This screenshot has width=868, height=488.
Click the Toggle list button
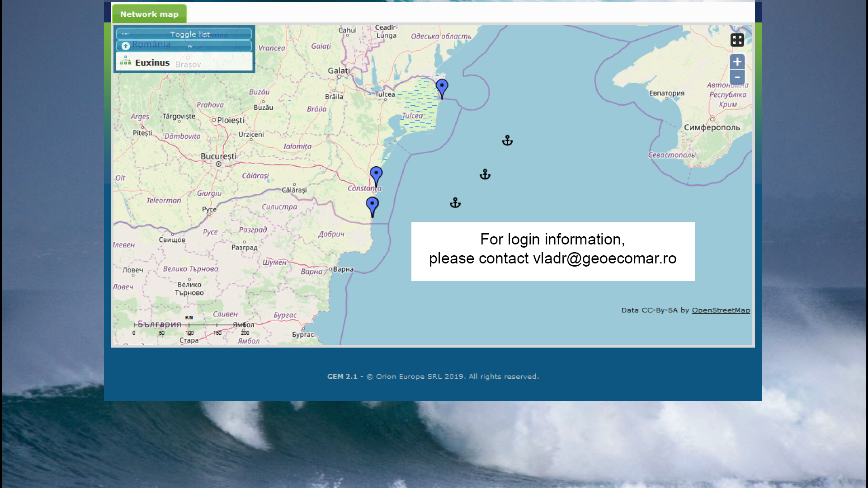coord(184,34)
